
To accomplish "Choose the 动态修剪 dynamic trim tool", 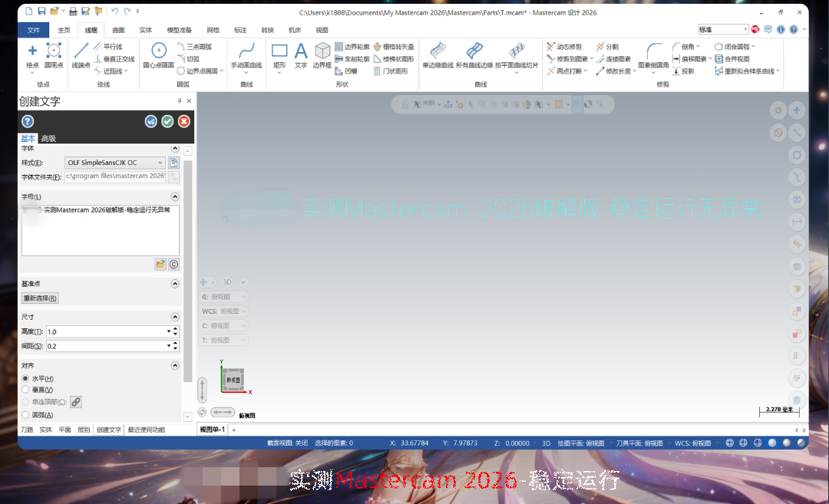I will tap(565, 47).
